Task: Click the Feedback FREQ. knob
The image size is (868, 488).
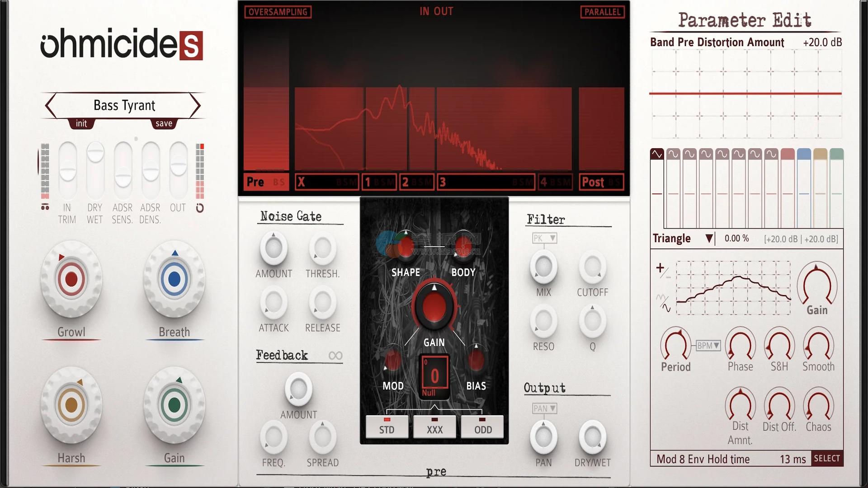Action: [274, 437]
